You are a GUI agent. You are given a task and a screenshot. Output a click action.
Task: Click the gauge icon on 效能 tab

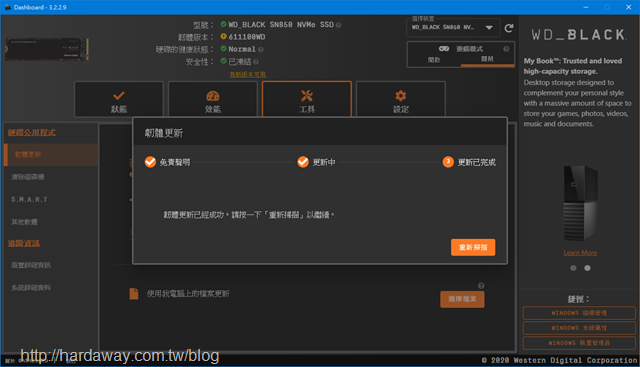[213, 96]
